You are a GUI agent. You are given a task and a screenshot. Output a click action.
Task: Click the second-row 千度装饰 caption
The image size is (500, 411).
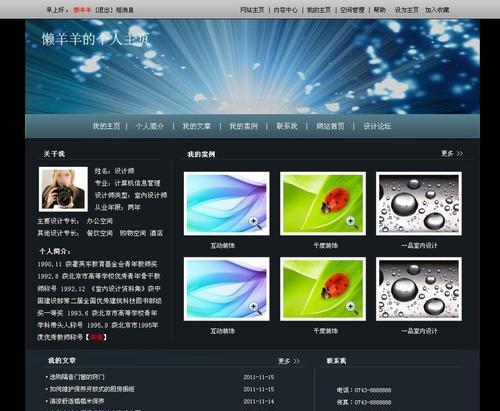point(326,331)
